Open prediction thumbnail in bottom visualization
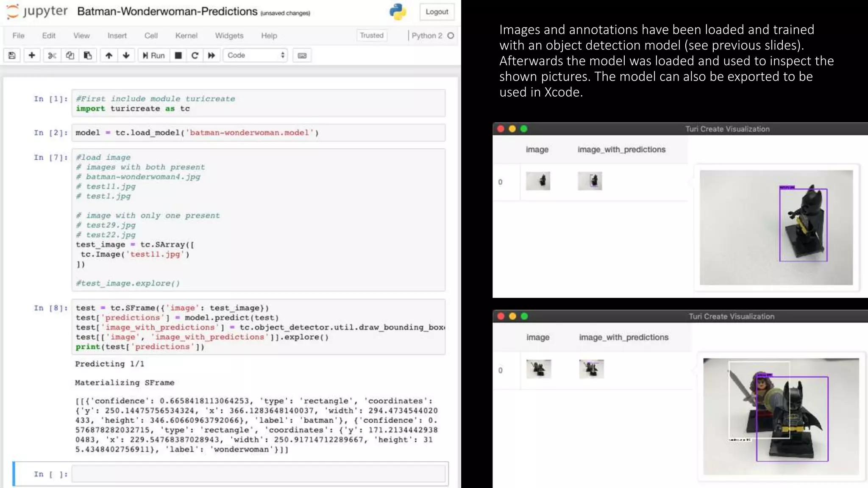Viewport: 868px width, 488px height. point(592,369)
